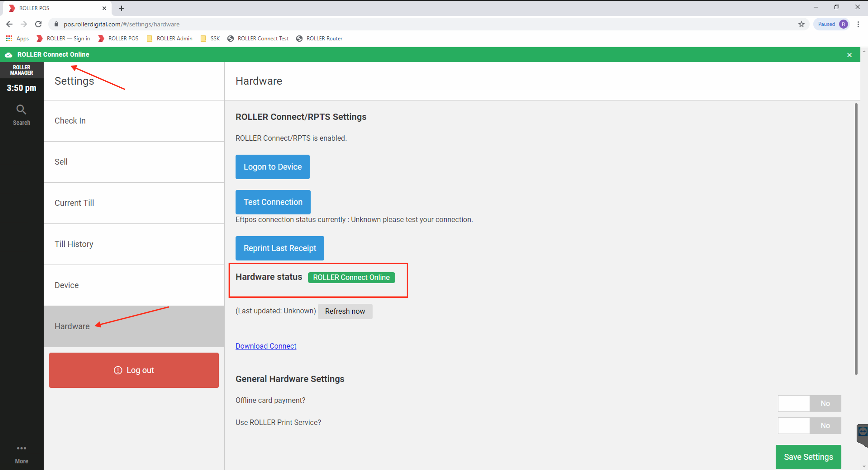868x470 pixels.
Task: Click the Logon to Device button
Action: [x=272, y=167]
